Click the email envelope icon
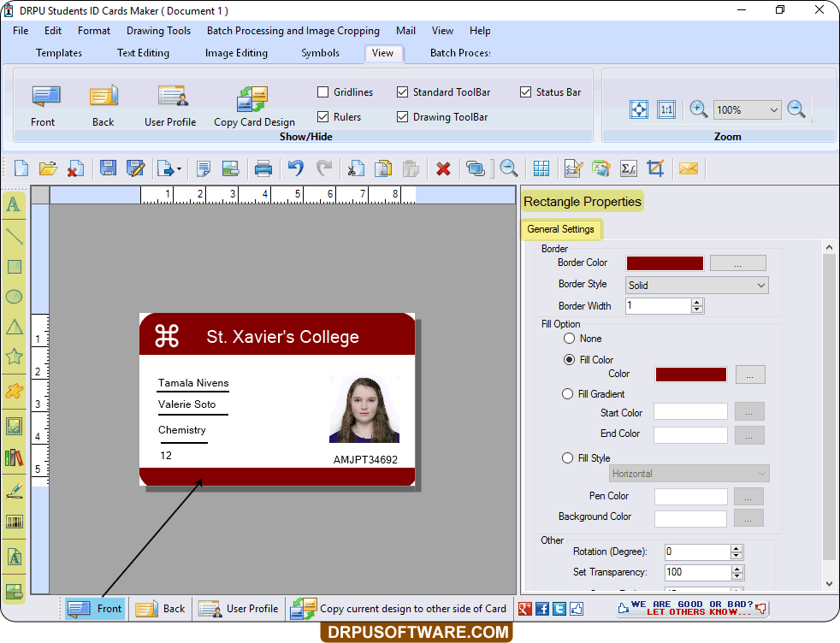This screenshot has width=840, height=643. coord(689,168)
